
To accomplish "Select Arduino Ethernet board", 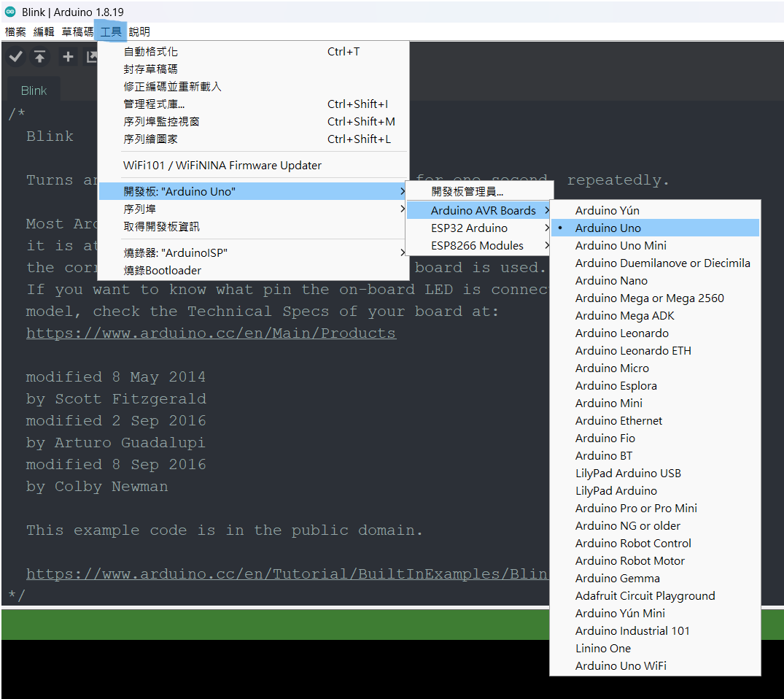I will tap(655, 421).
